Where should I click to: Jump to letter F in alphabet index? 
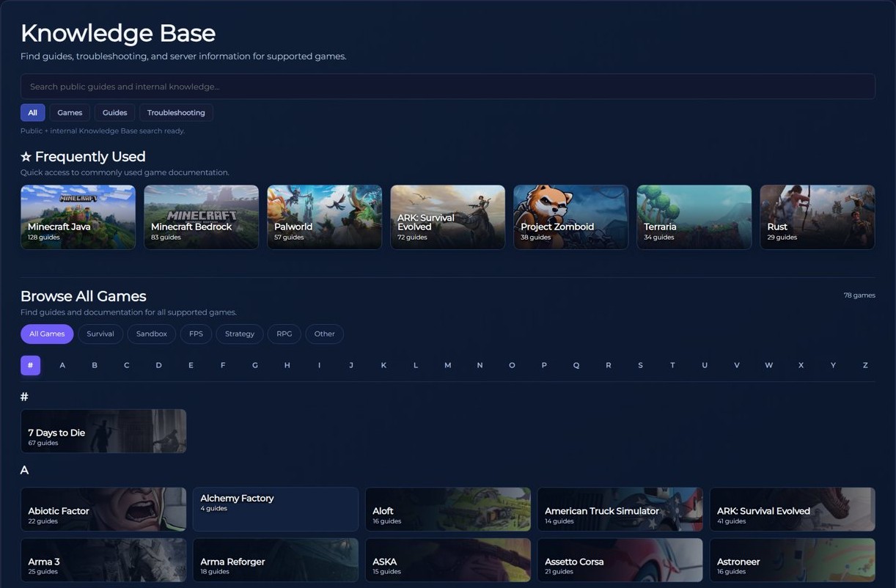click(223, 365)
